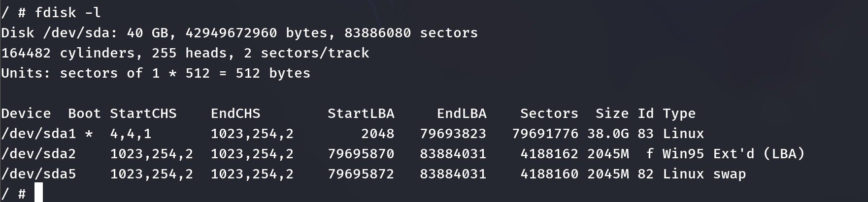Click the /dev/sda5 device entry

point(38,174)
